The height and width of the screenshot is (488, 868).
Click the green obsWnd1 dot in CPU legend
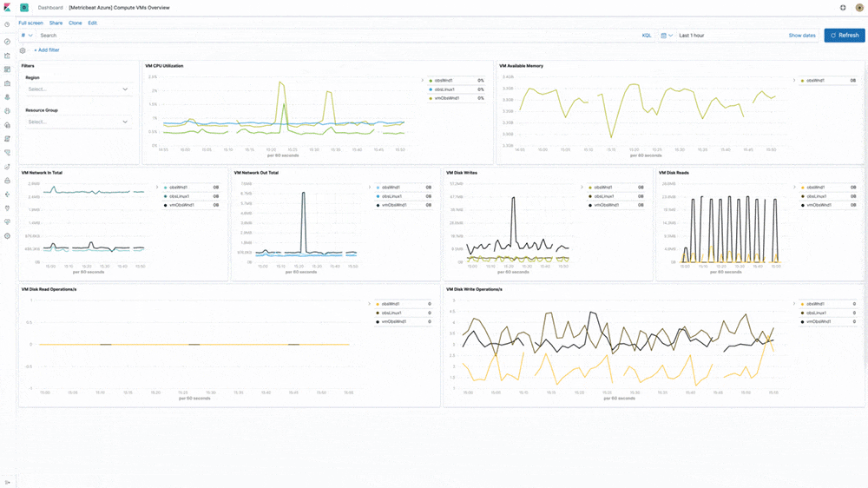click(x=431, y=81)
